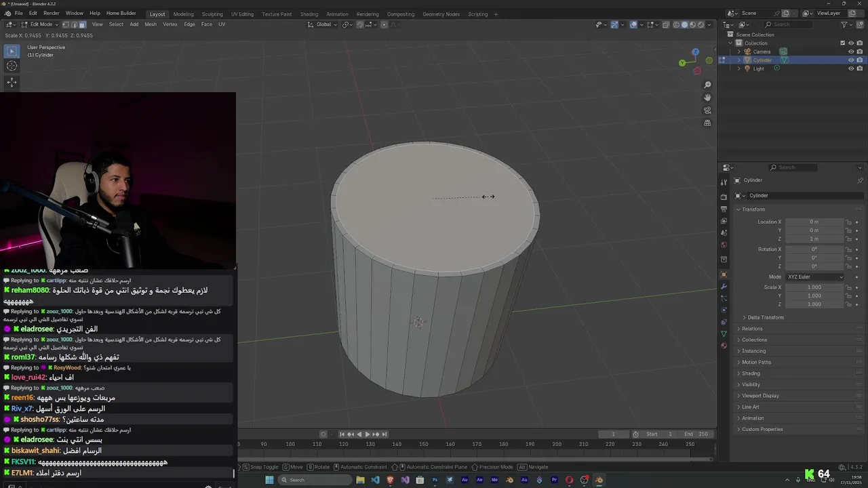Open the Render properties tab

pyautogui.click(x=724, y=197)
